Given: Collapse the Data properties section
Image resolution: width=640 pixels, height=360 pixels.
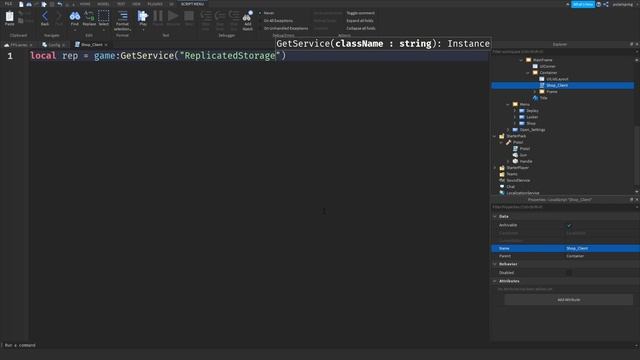Looking at the screenshot, I should tap(495, 216).
